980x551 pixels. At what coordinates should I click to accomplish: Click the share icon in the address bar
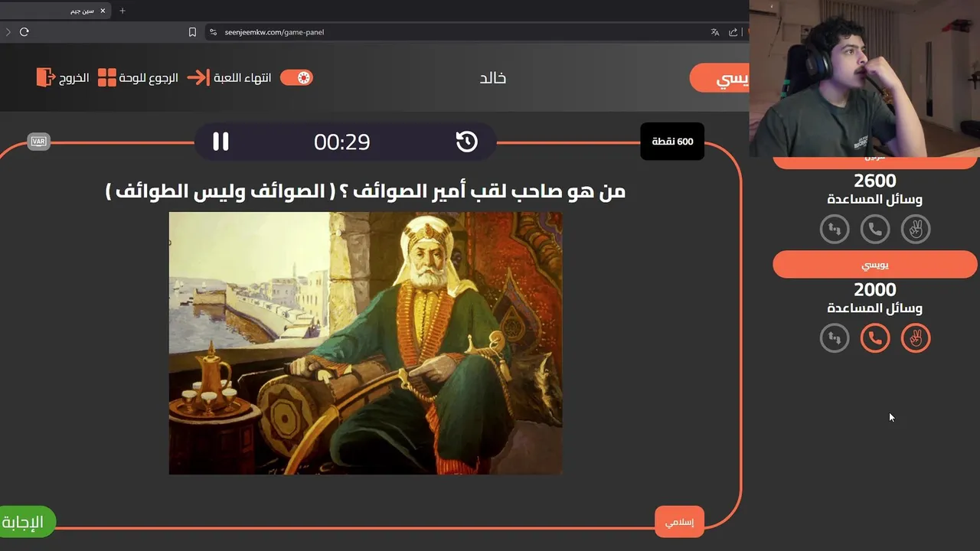click(x=733, y=32)
